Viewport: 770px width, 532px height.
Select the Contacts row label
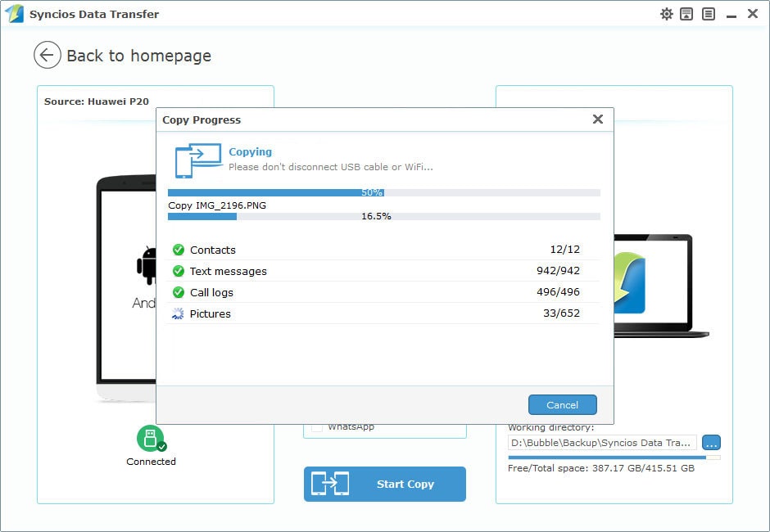point(213,250)
